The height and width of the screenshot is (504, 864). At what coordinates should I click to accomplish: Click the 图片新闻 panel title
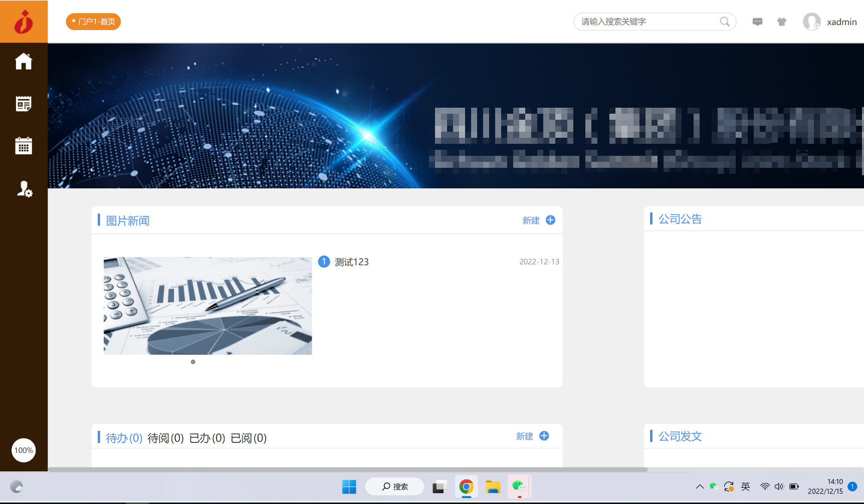[128, 220]
